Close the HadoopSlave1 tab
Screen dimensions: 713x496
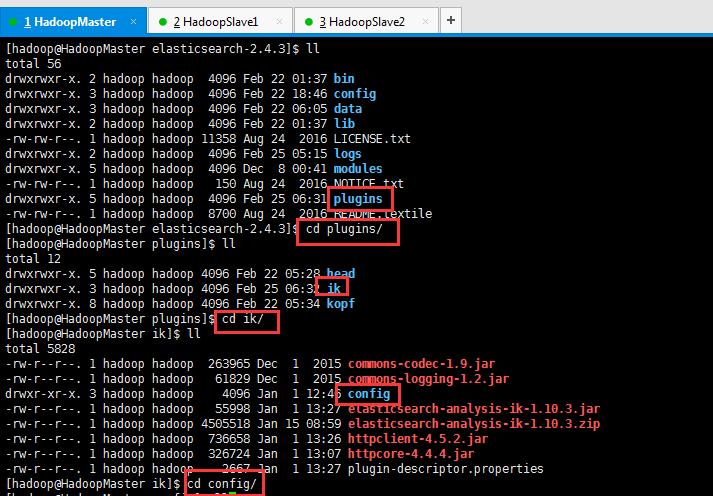pyautogui.click(x=279, y=21)
